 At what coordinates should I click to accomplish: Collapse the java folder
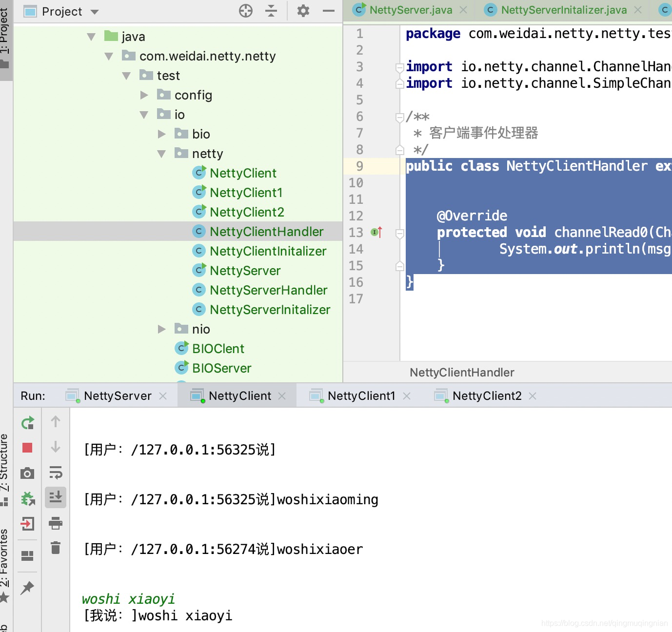[91, 37]
